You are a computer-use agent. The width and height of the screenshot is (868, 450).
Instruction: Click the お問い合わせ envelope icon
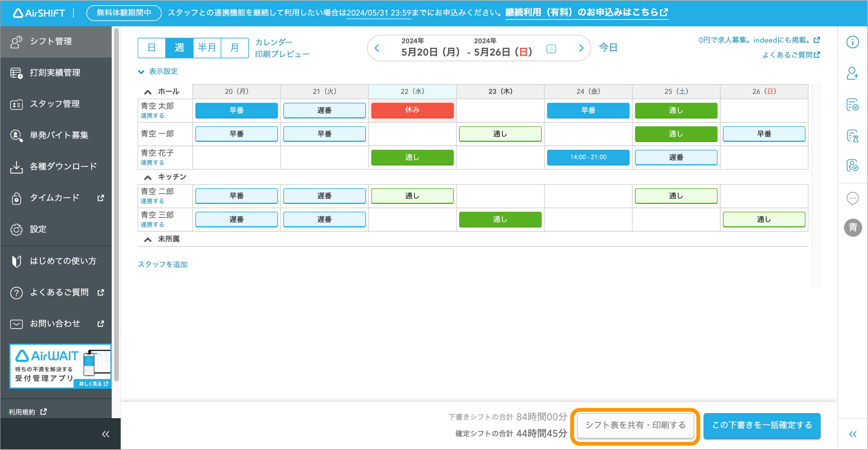[16, 324]
